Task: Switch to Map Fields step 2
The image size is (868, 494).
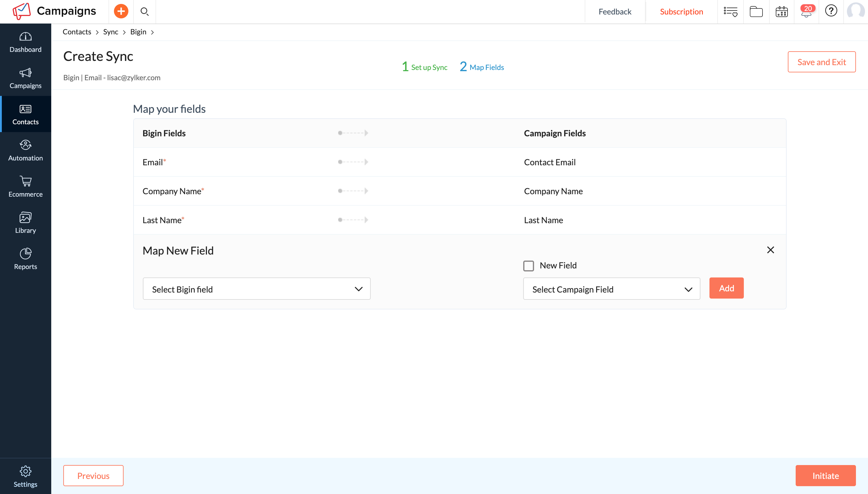Action: [x=482, y=66]
